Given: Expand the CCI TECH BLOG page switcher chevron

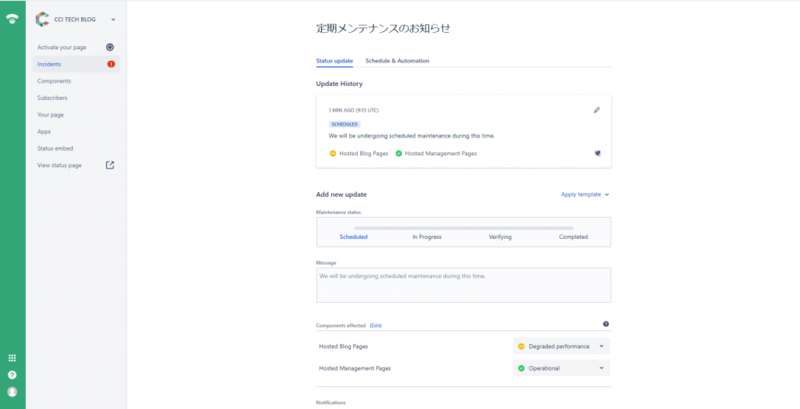Looking at the screenshot, I should point(113,20).
